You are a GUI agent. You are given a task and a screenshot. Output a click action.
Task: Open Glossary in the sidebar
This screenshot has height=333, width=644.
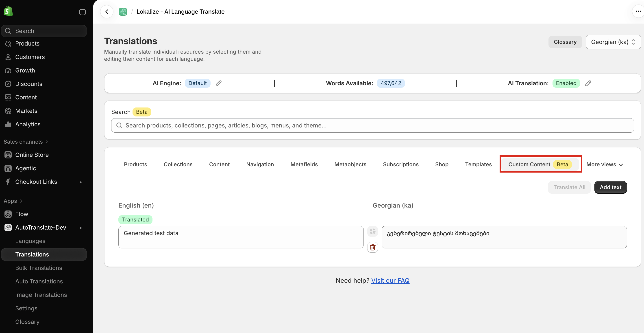pos(27,322)
